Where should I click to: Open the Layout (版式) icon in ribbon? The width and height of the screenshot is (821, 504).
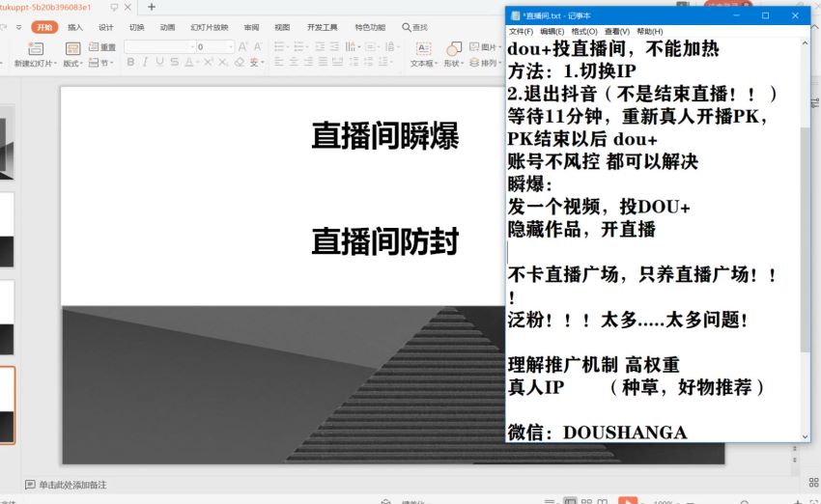(72, 48)
